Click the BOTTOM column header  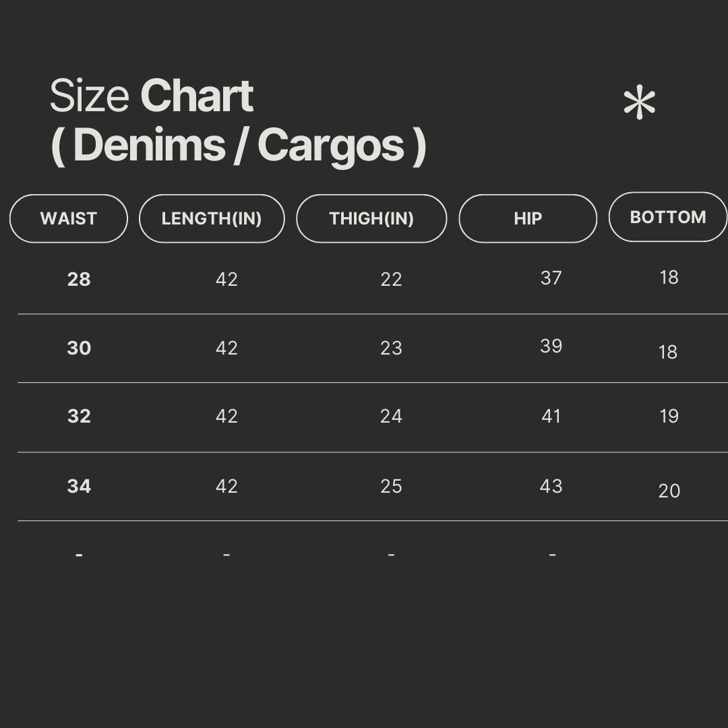pos(667,217)
